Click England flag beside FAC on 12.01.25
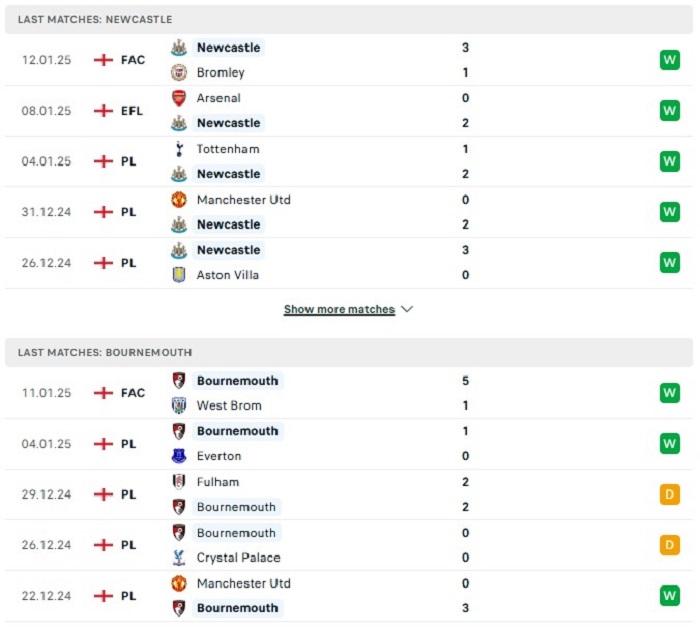The width and height of the screenshot is (700, 631). (x=103, y=60)
